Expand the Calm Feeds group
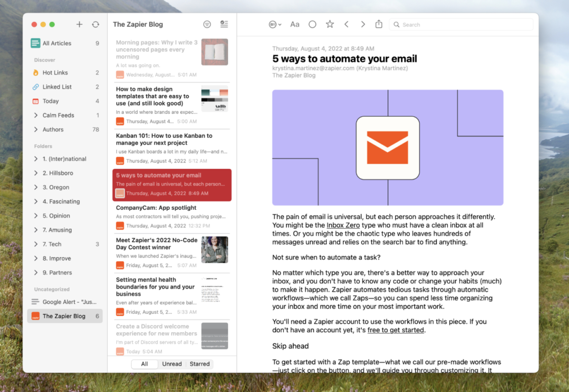 click(x=36, y=115)
